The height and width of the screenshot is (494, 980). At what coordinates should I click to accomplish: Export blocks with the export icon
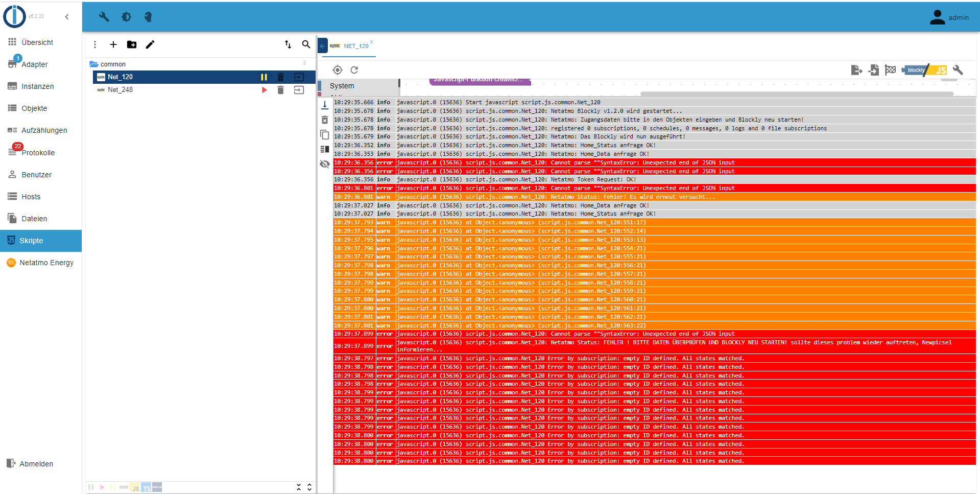coord(857,70)
